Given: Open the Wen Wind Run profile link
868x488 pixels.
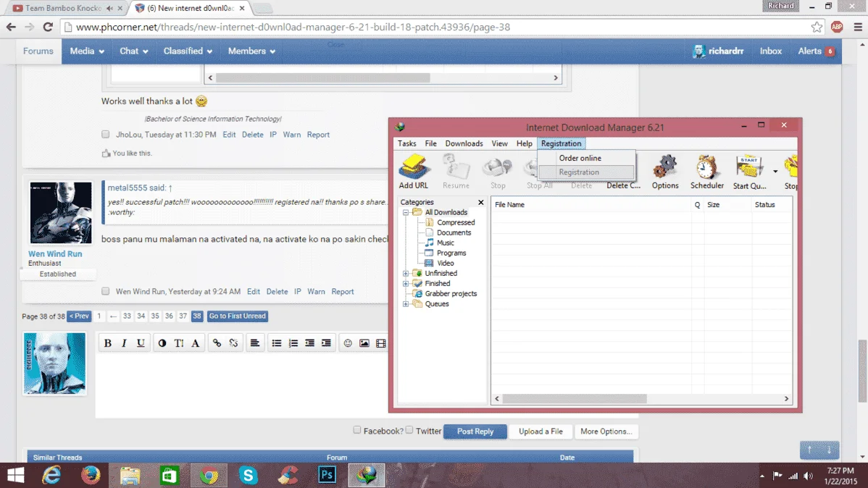Looking at the screenshot, I should [55, 254].
